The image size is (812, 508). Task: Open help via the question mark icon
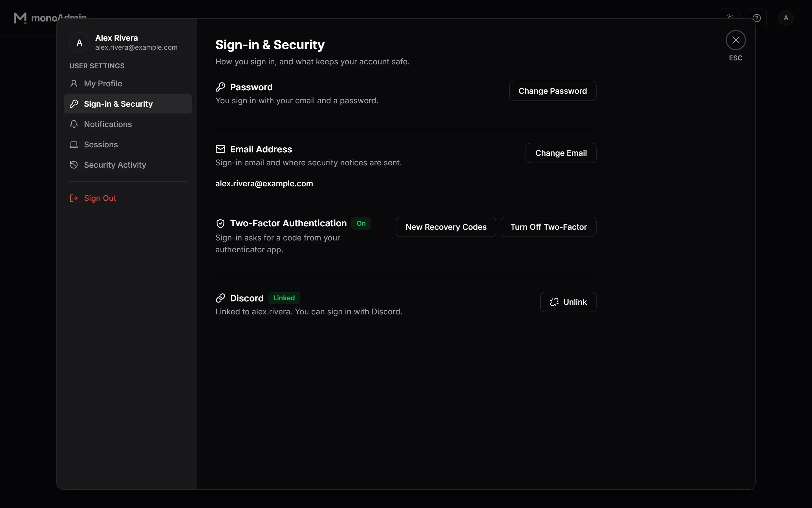(x=757, y=18)
